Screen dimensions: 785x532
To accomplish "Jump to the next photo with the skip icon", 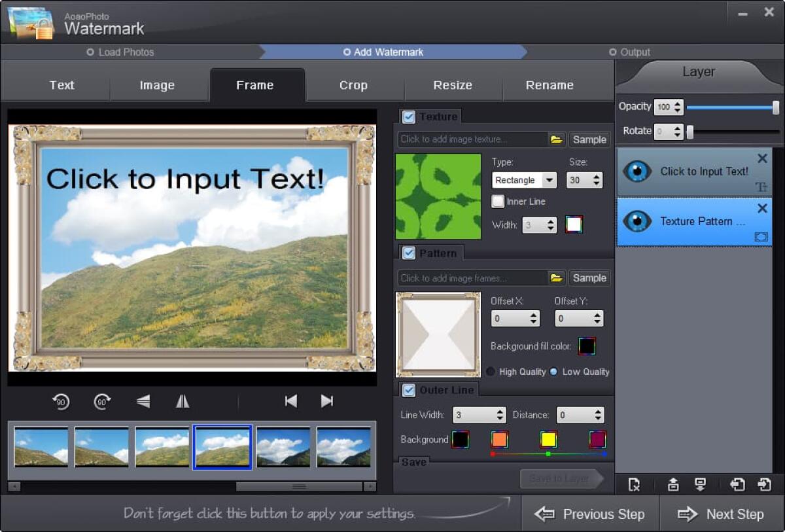I will pyautogui.click(x=326, y=401).
